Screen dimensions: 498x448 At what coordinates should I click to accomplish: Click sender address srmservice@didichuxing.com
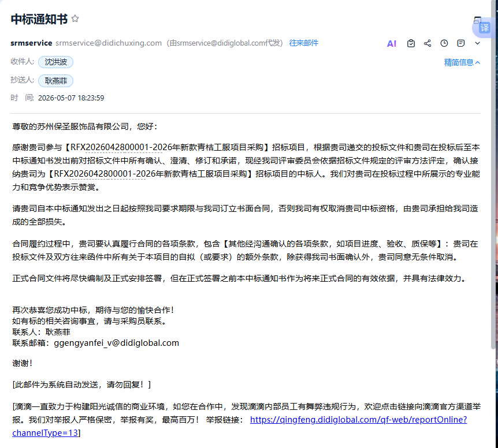pos(109,43)
